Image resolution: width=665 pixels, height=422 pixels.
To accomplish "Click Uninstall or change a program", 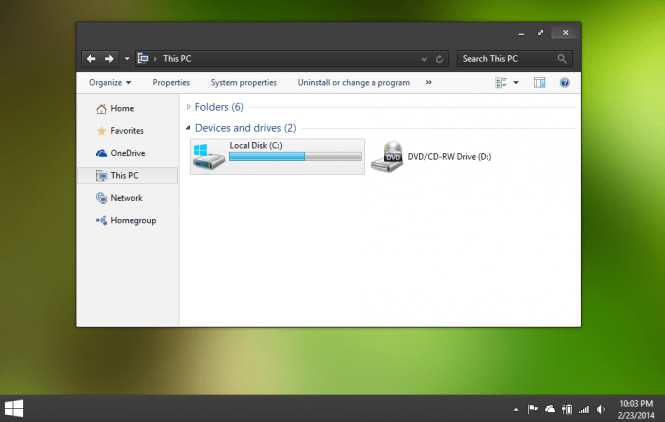I will point(354,83).
